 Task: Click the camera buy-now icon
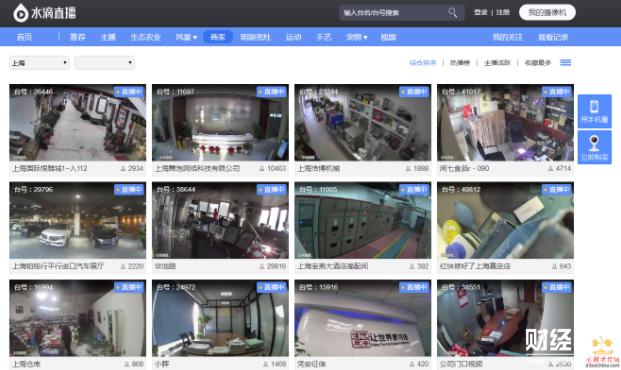click(594, 143)
